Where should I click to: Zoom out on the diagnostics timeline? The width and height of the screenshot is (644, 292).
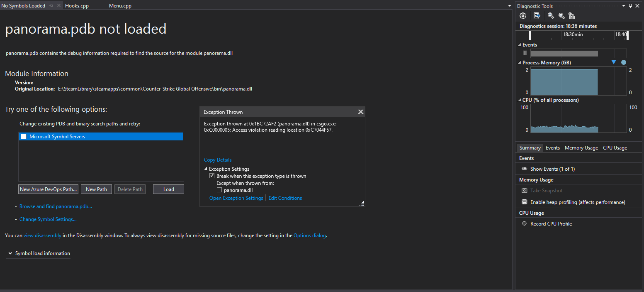[x=561, y=16]
